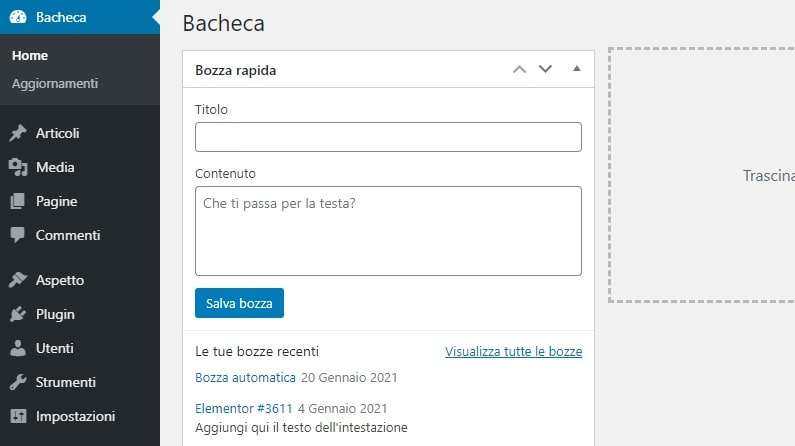
Task: Focus the Titolo text field
Action: pyautogui.click(x=388, y=137)
